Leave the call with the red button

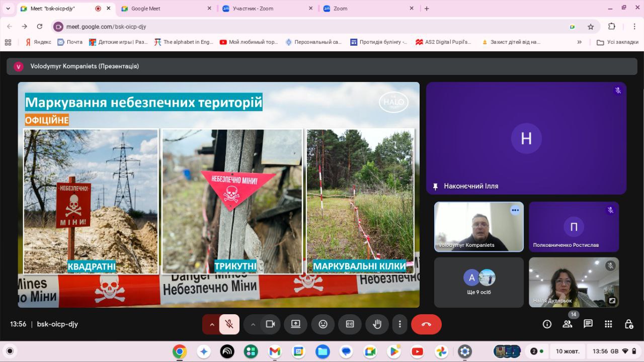click(426, 324)
